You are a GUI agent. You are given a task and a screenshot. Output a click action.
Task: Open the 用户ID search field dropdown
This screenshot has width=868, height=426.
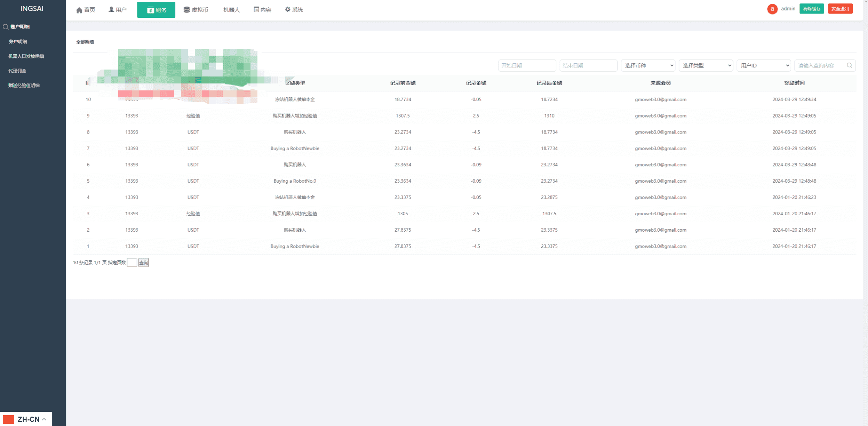(x=764, y=65)
